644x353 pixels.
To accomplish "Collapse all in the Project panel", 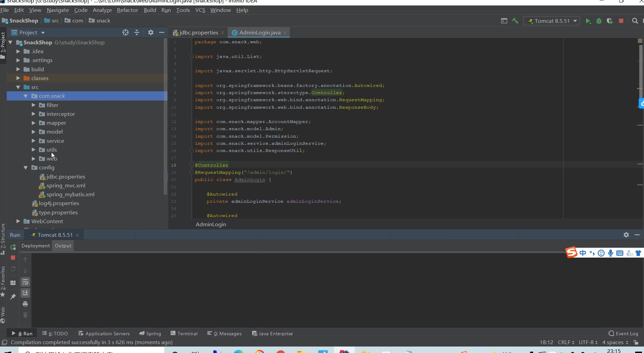I will pos(137,32).
